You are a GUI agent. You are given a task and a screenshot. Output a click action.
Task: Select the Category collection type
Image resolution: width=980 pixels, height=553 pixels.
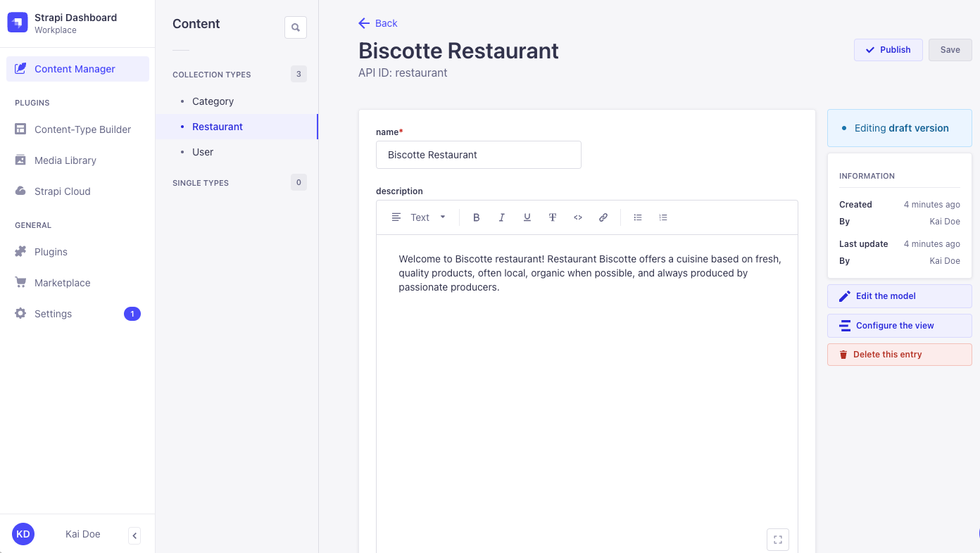tap(213, 101)
